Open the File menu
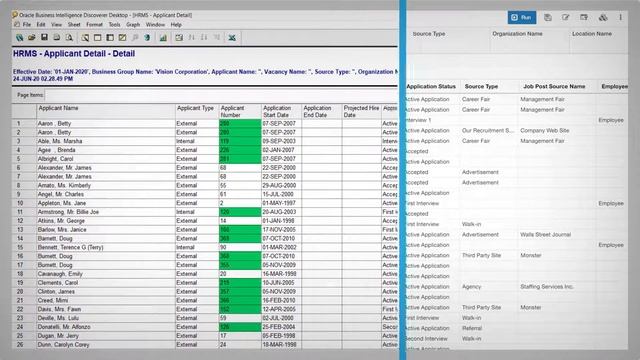 [27, 24]
